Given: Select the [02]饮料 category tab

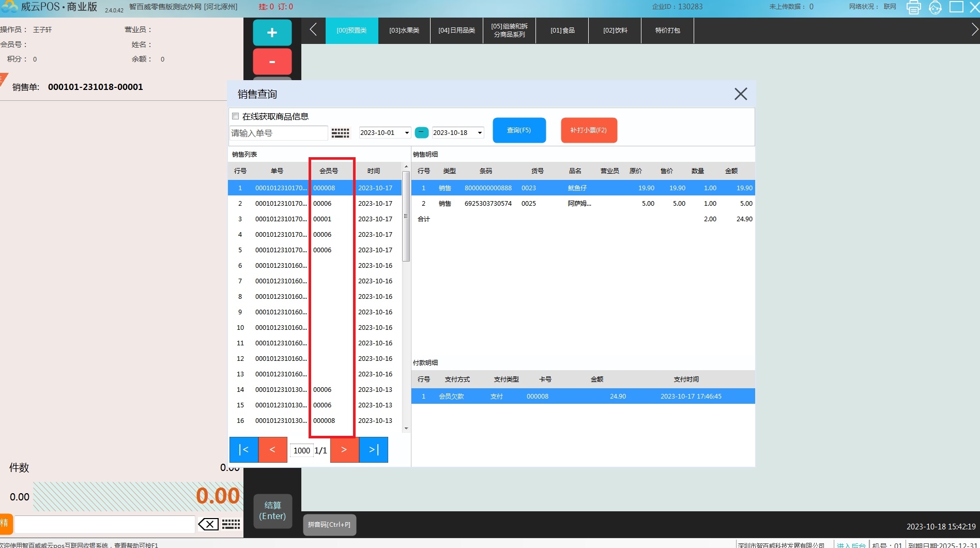Looking at the screenshot, I should pyautogui.click(x=615, y=31).
